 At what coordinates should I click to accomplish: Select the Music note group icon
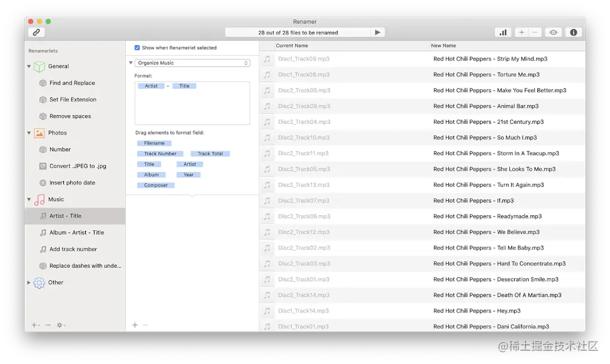tap(39, 200)
